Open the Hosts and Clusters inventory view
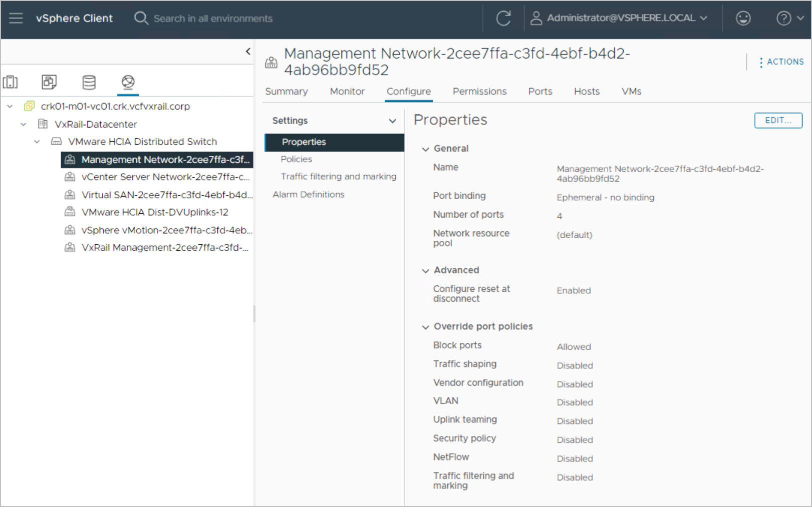 coord(11,82)
